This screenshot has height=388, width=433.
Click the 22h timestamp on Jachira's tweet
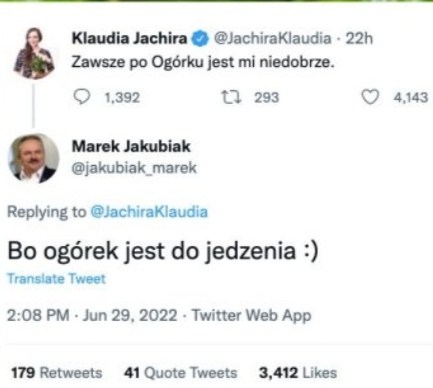[x=359, y=38]
